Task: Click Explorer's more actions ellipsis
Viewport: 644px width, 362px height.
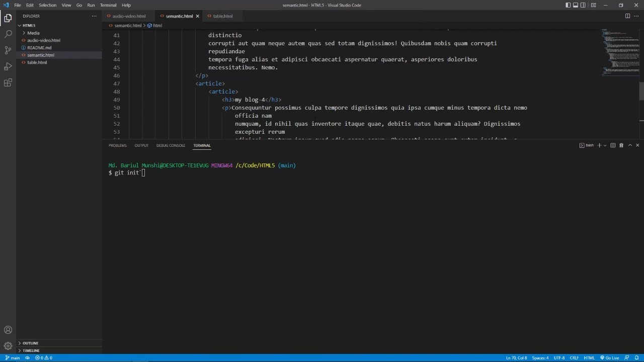Action: (94, 16)
